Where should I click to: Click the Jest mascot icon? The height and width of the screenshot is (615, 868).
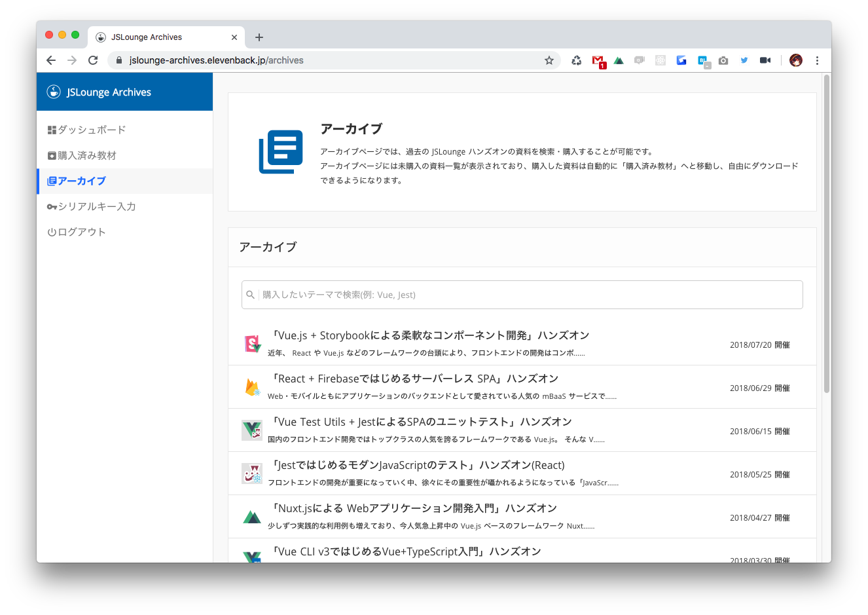(x=252, y=473)
